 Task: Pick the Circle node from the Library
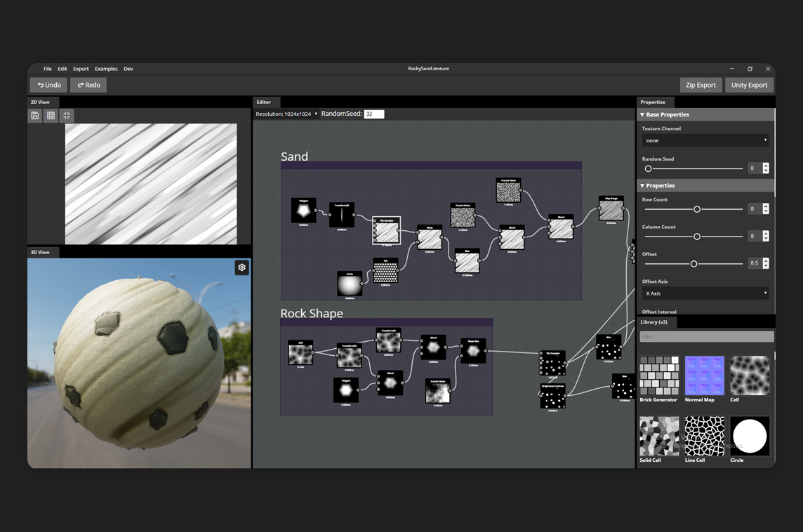tap(750, 439)
